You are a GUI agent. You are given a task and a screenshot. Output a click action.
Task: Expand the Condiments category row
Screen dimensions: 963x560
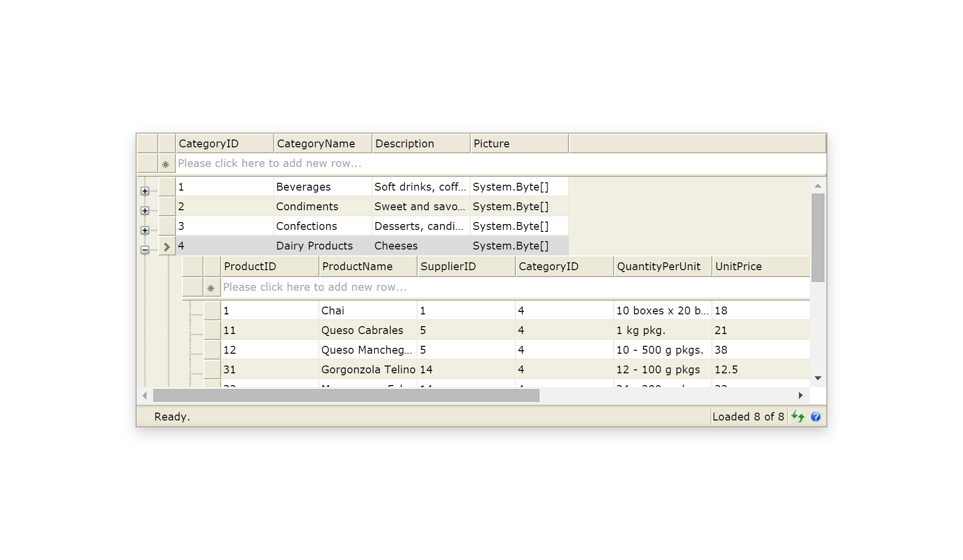[x=144, y=211]
